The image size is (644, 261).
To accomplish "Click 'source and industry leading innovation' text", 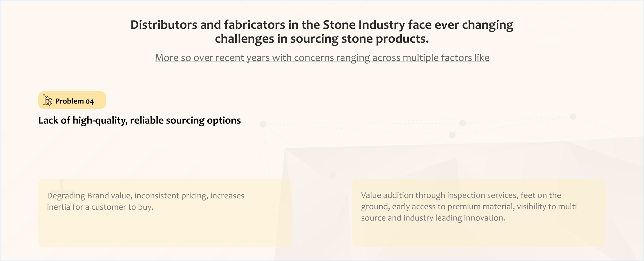I will click(x=433, y=218).
